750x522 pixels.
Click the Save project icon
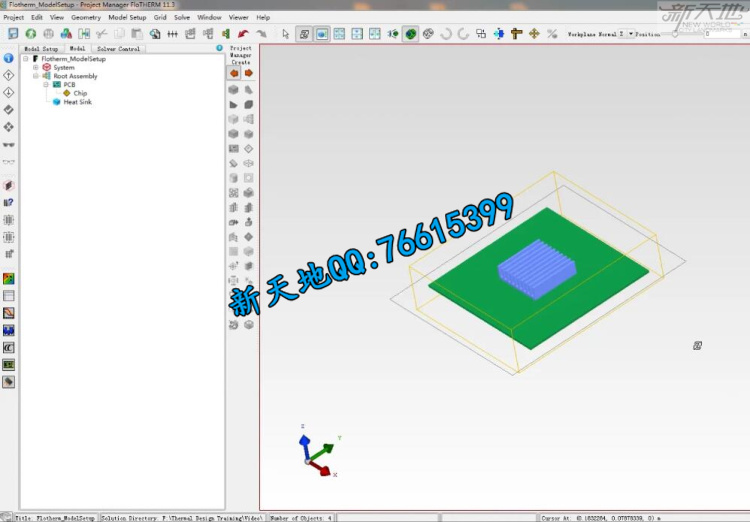pyautogui.click(x=13, y=33)
